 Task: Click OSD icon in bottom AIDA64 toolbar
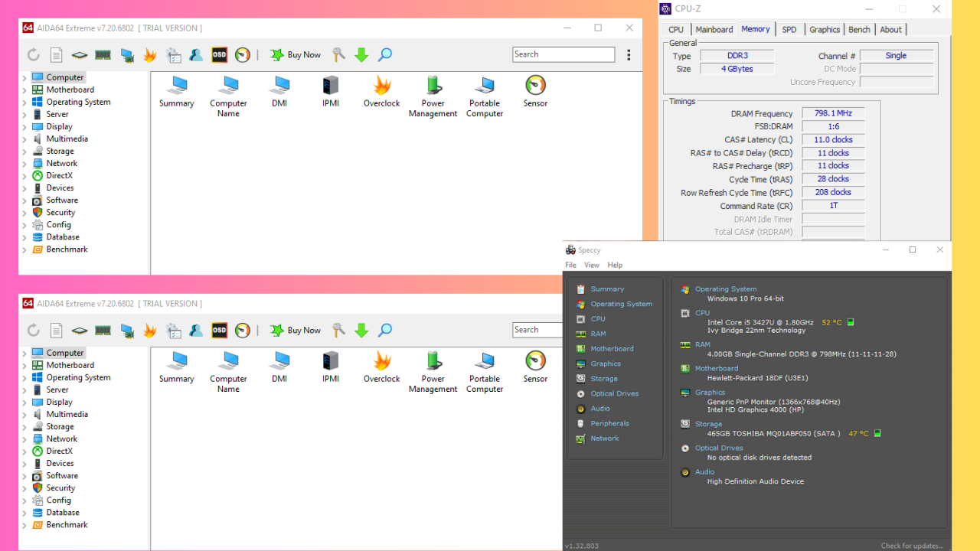219,331
